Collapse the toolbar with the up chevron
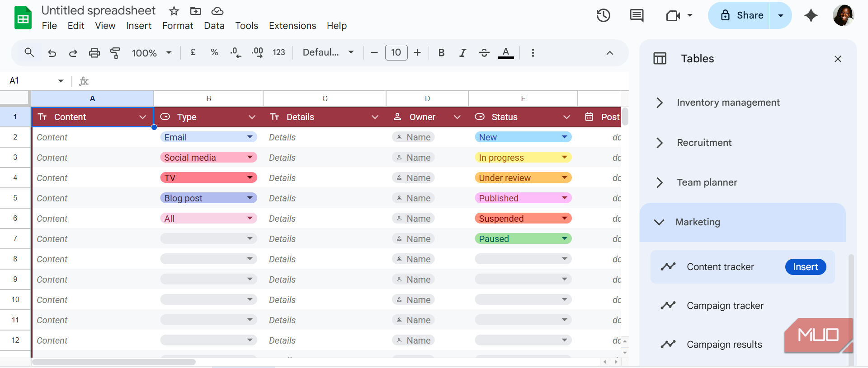This screenshot has height=368, width=868. (x=610, y=53)
